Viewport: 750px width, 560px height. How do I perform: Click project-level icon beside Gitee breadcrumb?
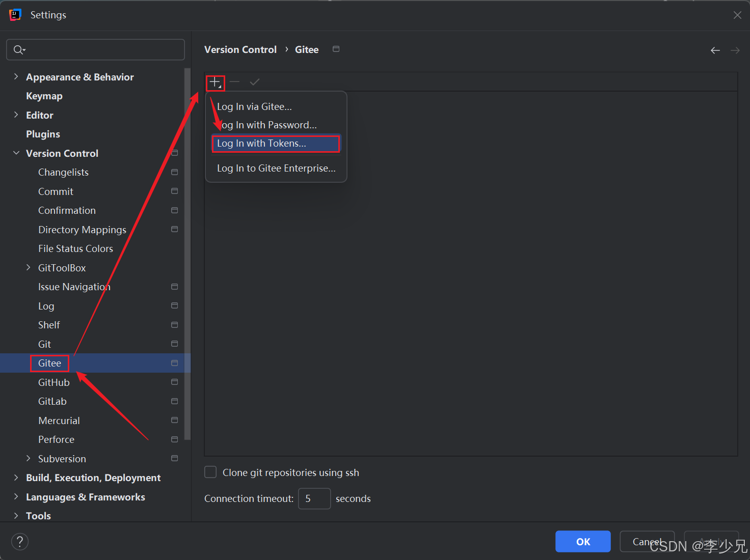click(336, 49)
